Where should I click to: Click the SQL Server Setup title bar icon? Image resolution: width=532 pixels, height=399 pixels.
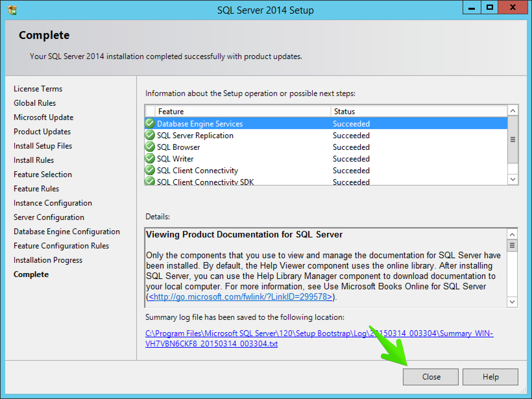pyautogui.click(x=12, y=10)
